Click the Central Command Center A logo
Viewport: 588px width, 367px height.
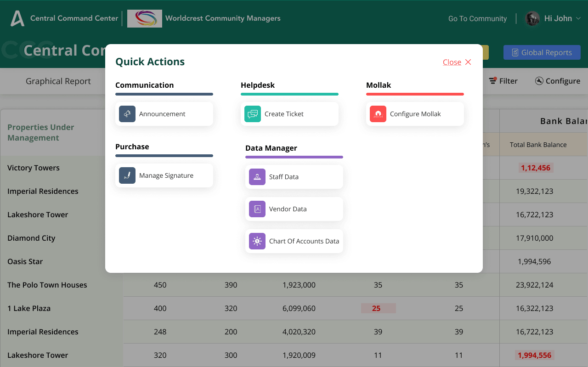[17, 18]
